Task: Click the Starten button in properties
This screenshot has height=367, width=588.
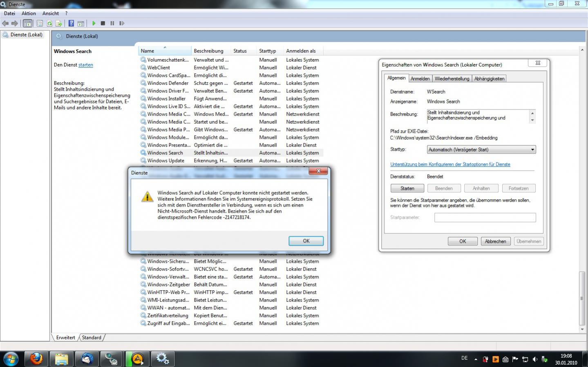Action: 407,188
